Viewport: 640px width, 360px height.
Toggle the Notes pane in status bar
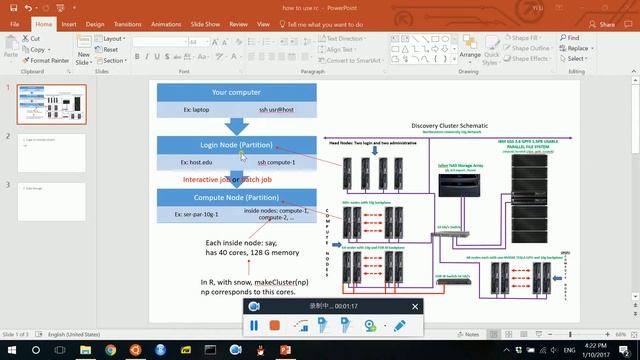tap(468, 334)
